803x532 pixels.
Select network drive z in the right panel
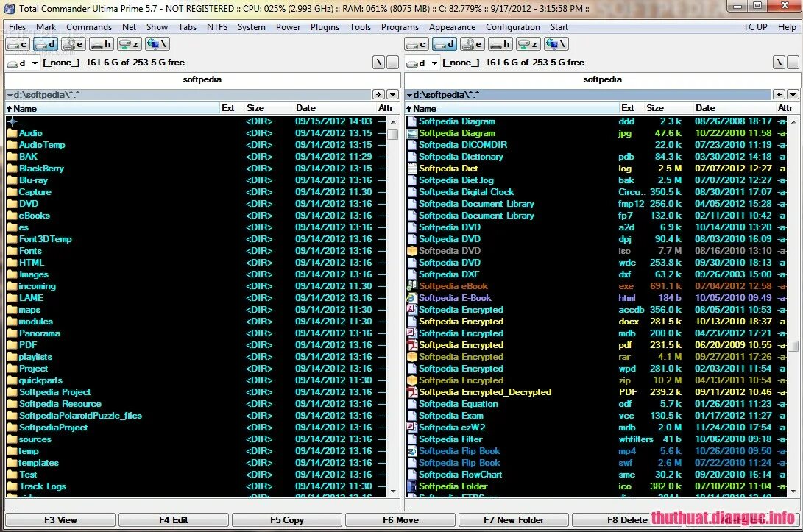[528, 45]
